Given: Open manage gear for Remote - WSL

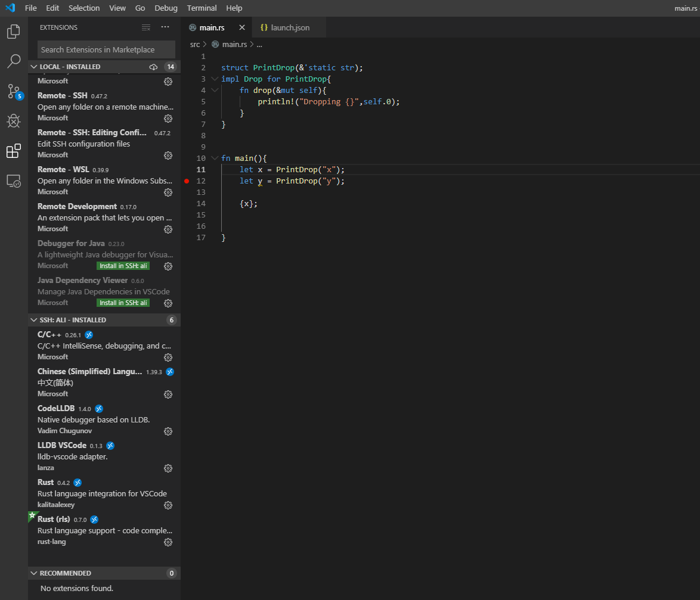Looking at the screenshot, I should 168,192.
